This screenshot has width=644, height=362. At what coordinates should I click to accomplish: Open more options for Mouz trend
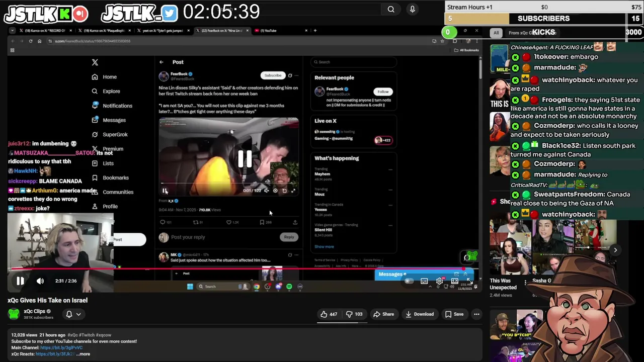pyautogui.click(x=390, y=190)
